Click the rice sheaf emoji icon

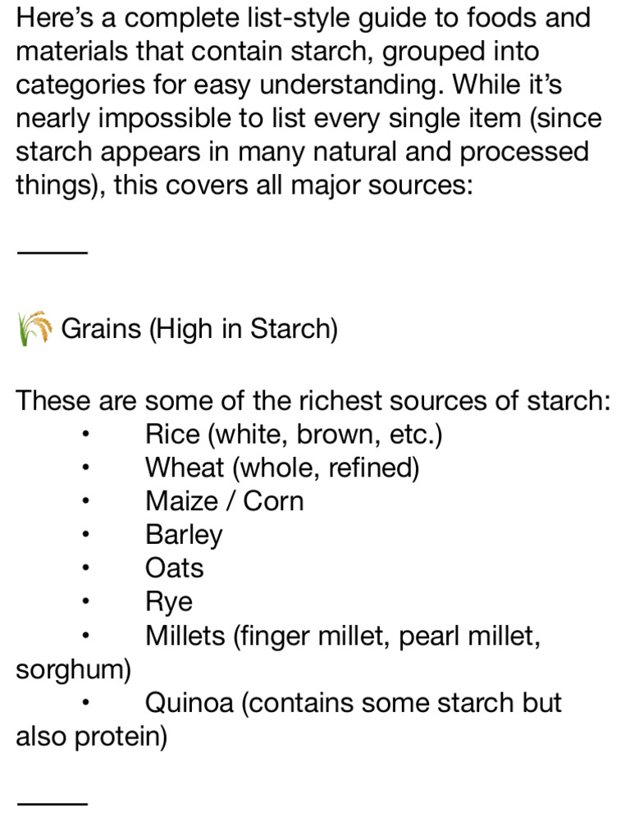point(34,329)
